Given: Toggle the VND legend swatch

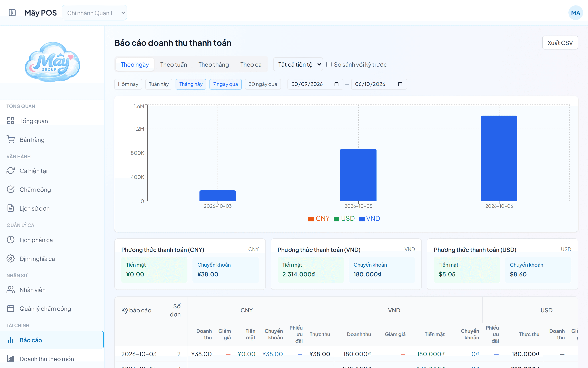Looking at the screenshot, I should [362, 219].
